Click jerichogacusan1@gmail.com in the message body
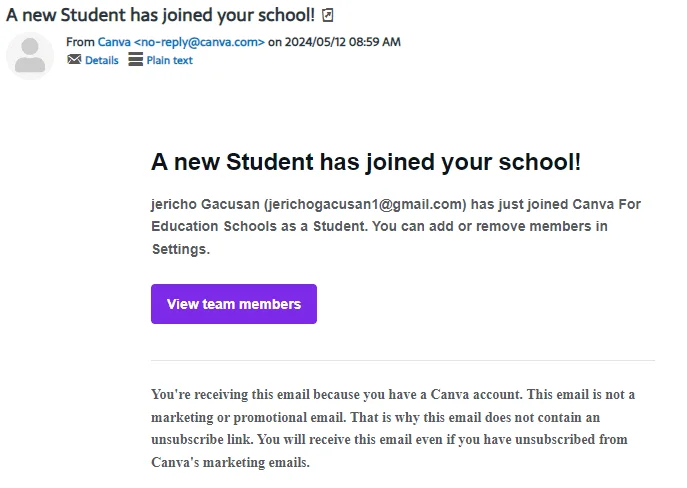 365,205
